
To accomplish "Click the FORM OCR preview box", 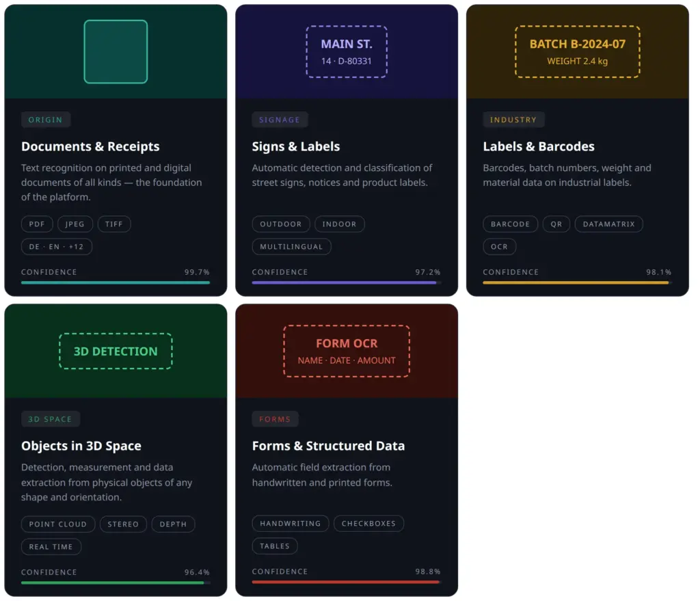I will pos(347,351).
